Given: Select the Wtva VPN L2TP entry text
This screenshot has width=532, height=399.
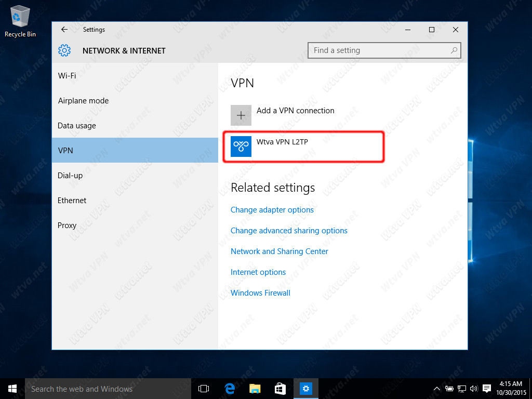Looking at the screenshot, I should click(x=282, y=142).
